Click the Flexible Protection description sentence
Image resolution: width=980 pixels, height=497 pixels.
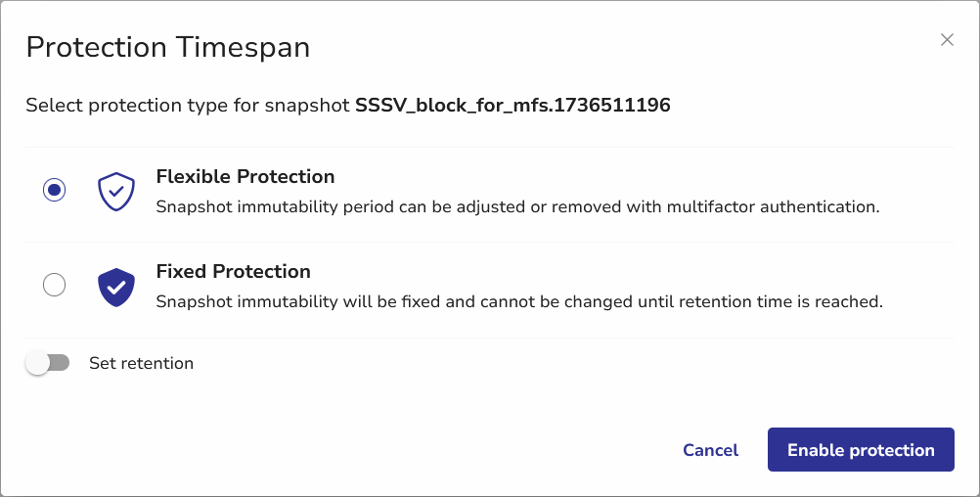click(x=517, y=207)
